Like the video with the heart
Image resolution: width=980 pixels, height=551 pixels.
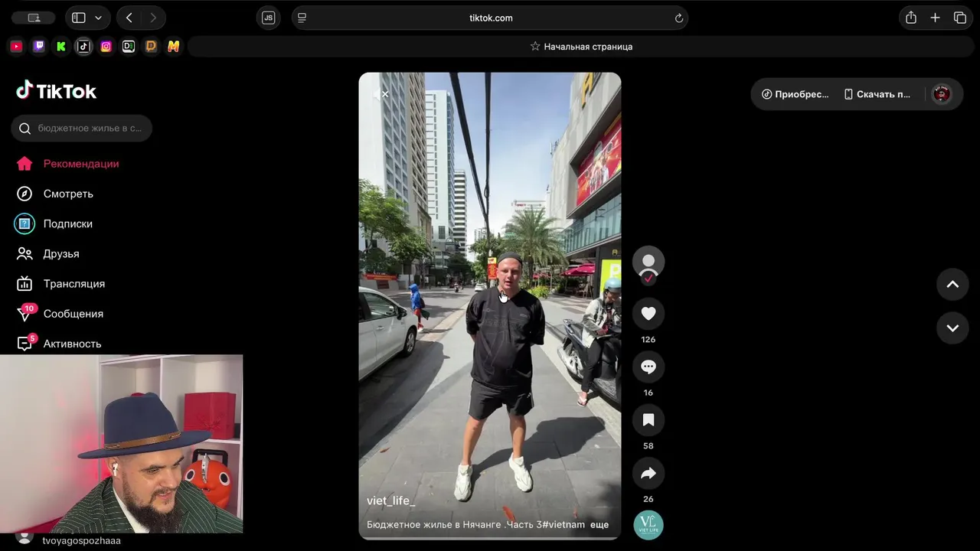click(648, 313)
